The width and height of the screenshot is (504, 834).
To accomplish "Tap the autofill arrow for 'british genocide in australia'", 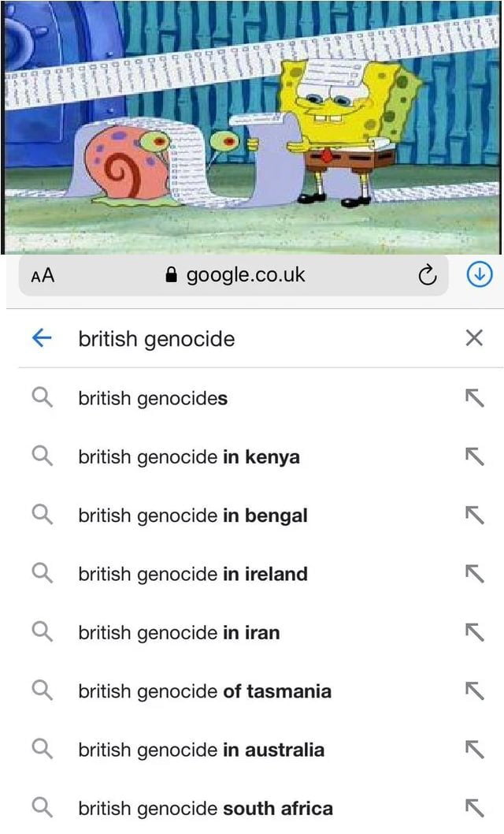I will click(476, 749).
